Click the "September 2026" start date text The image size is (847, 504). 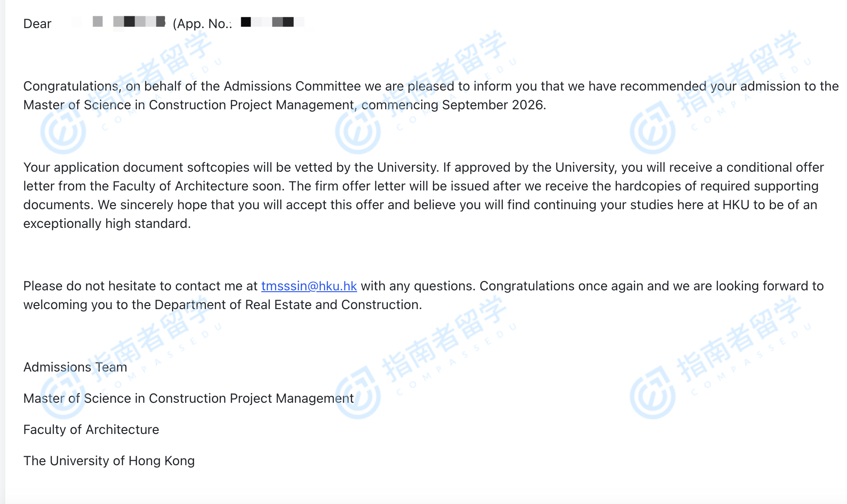pos(493,105)
